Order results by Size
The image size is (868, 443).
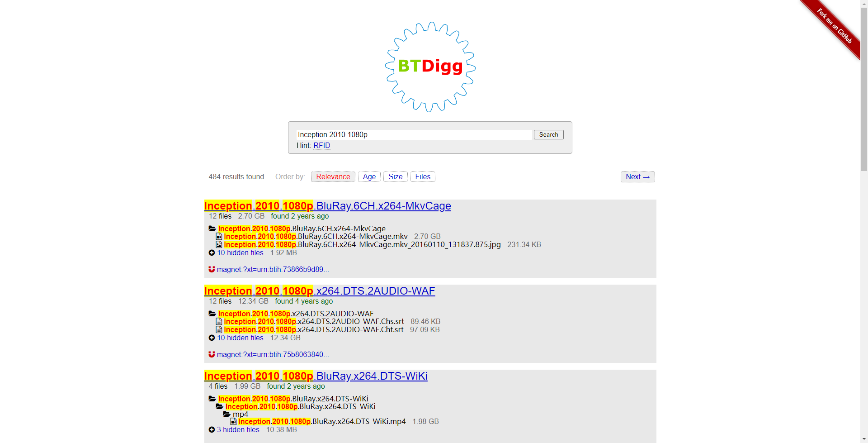tap(396, 176)
